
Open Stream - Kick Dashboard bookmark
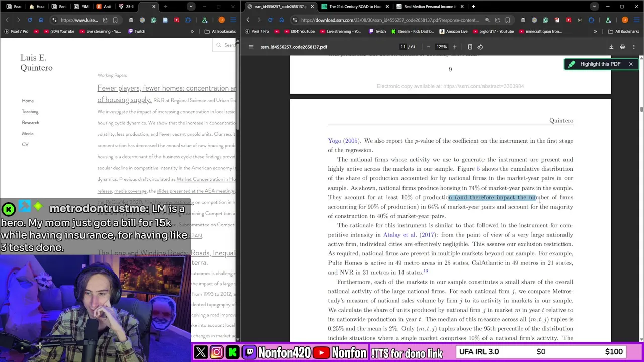(412, 31)
